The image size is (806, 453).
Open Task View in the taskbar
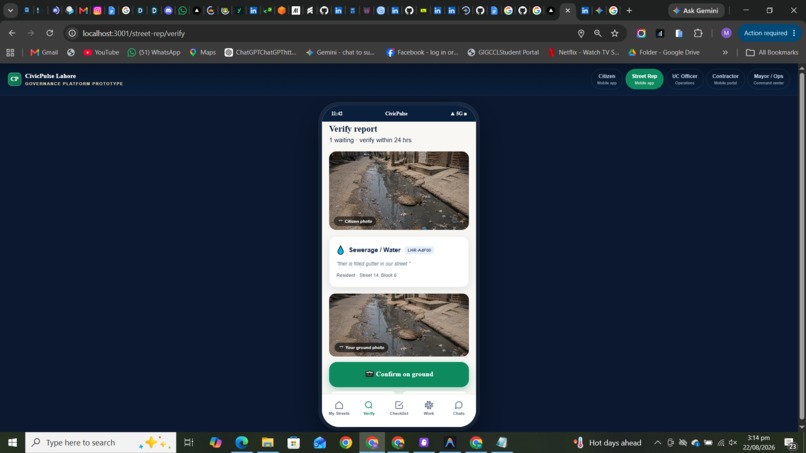point(189,442)
